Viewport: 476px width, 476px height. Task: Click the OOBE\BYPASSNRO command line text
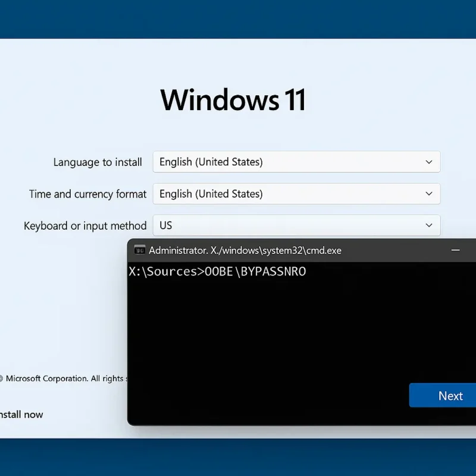click(255, 272)
